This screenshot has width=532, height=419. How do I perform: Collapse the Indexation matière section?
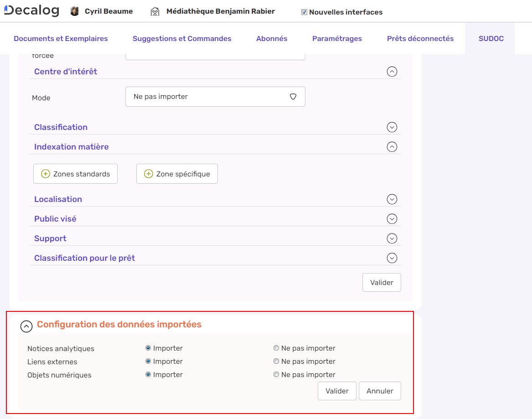[392, 147]
